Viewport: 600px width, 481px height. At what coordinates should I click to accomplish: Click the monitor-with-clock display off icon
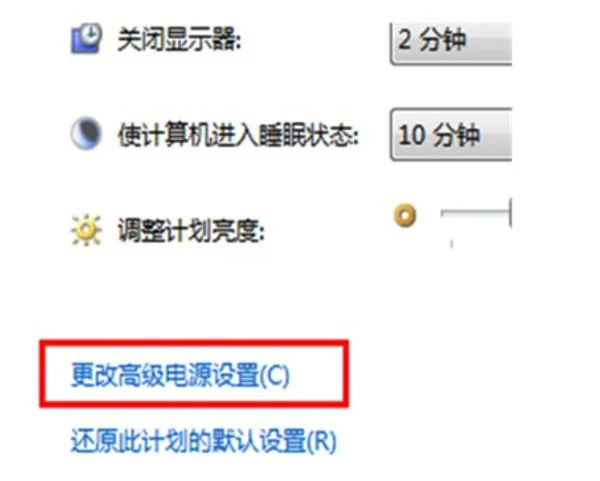86,38
